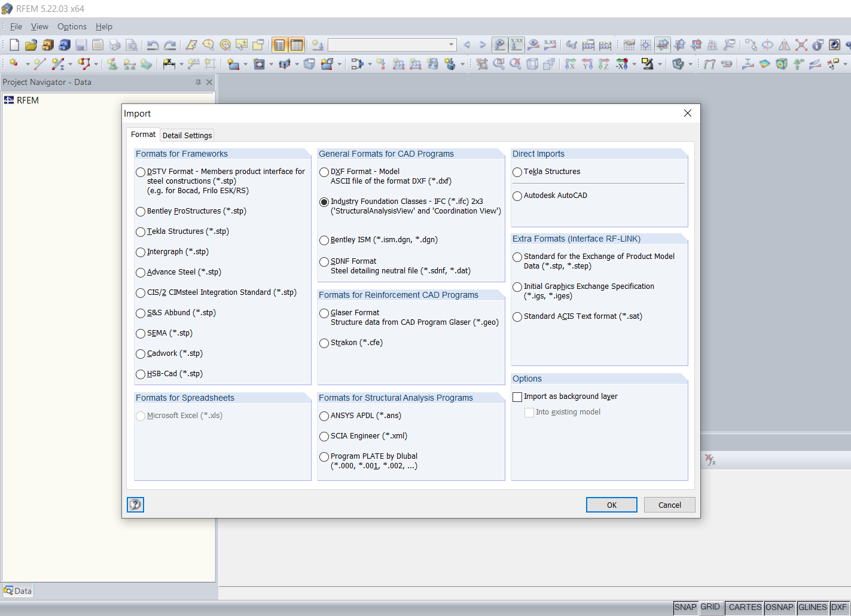Pin the Project Navigator panel
This screenshot has width=851, height=616.
(x=197, y=82)
